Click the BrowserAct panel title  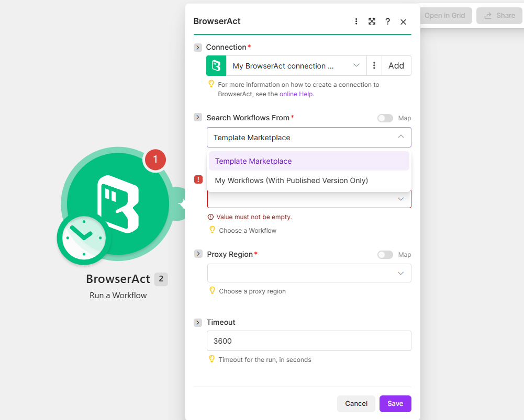click(x=217, y=21)
